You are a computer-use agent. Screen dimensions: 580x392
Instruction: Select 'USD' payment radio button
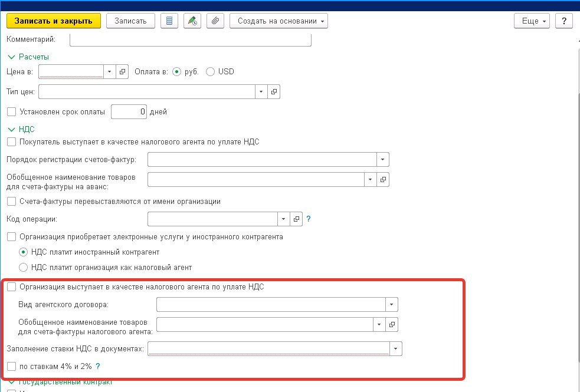[x=210, y=72]
